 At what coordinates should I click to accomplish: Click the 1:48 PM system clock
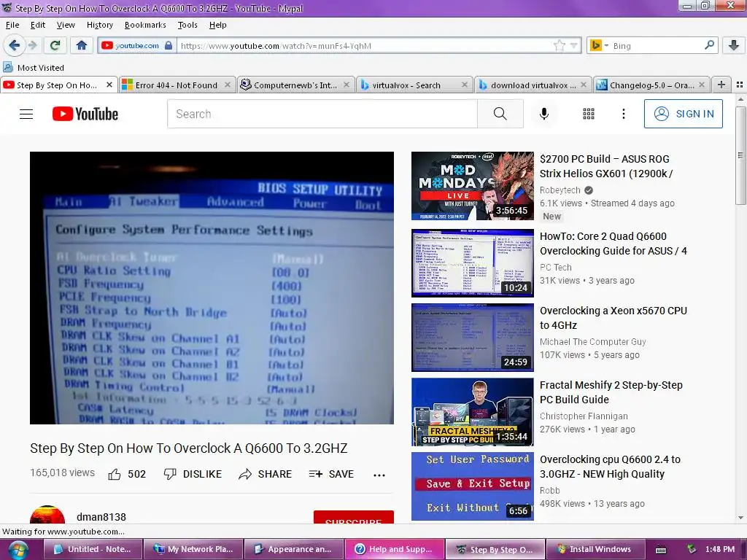pos(720,549)
